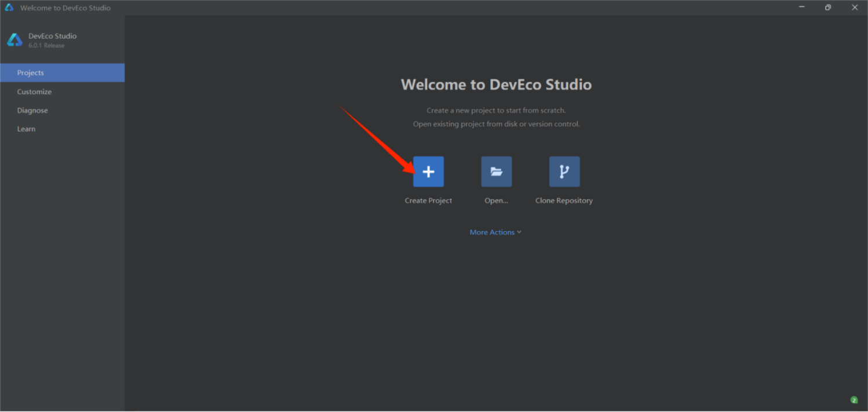Click the DevEco logo in title bar
Viewport: 868px width, 412px height.
point(9,8)
